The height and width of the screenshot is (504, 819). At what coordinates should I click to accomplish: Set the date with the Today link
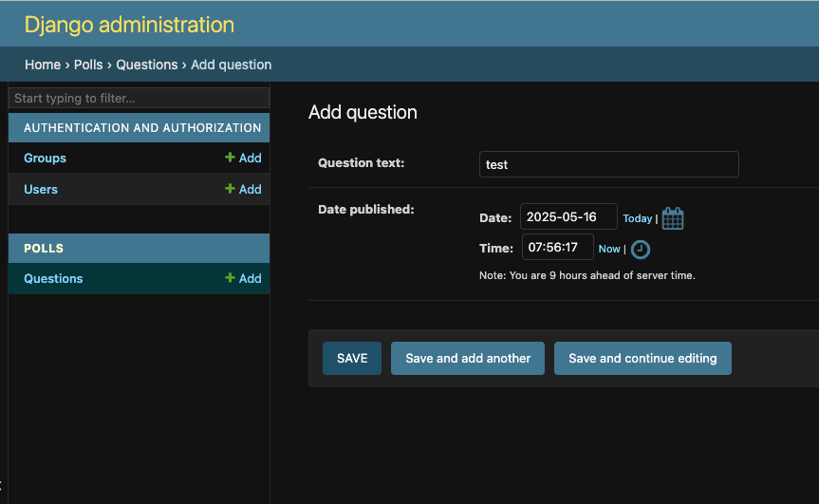coord(637,218)
